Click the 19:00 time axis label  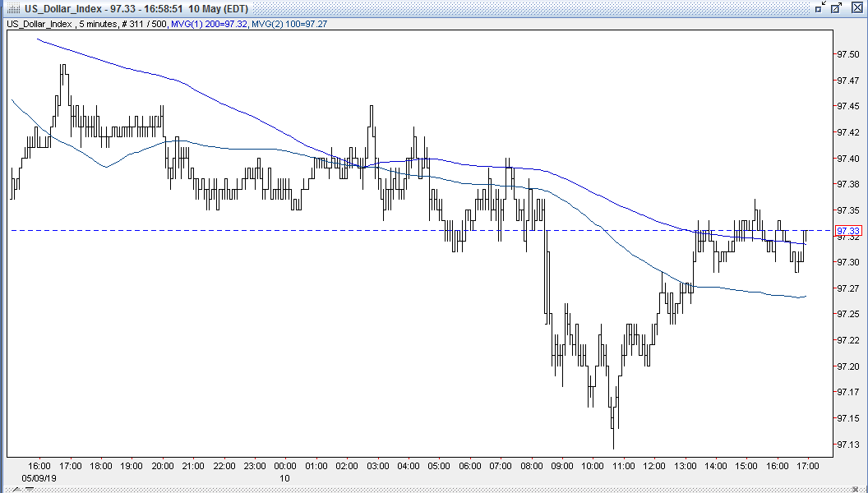tap(132, 466)
